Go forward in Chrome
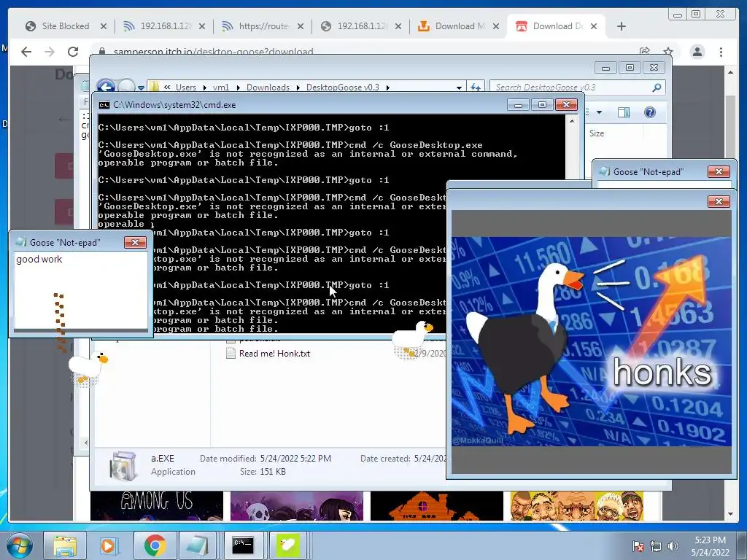The image size is (747, 560). 50,52
